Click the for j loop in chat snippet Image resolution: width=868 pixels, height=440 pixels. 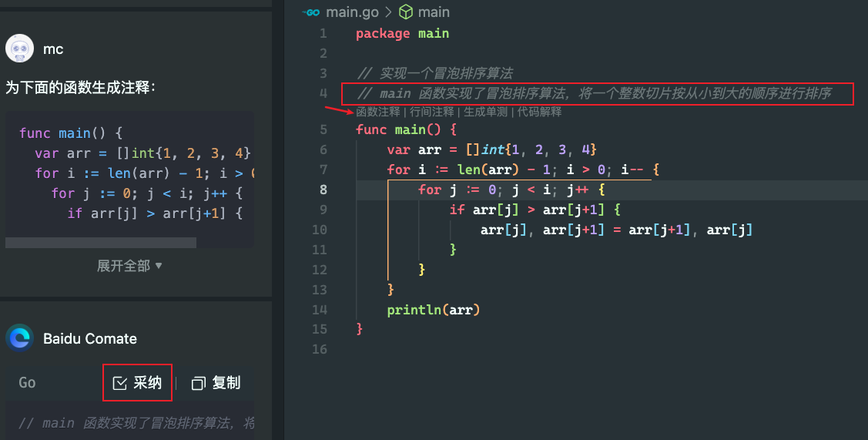pos(146,193)
